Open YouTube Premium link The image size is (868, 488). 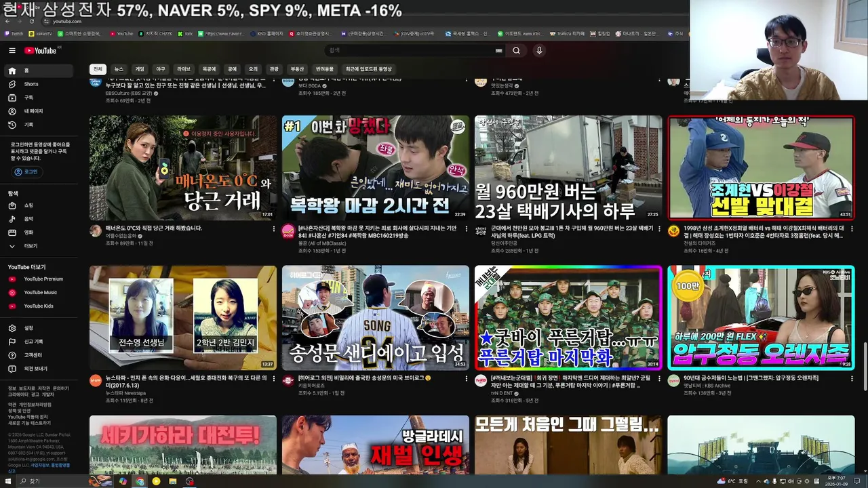39,279
